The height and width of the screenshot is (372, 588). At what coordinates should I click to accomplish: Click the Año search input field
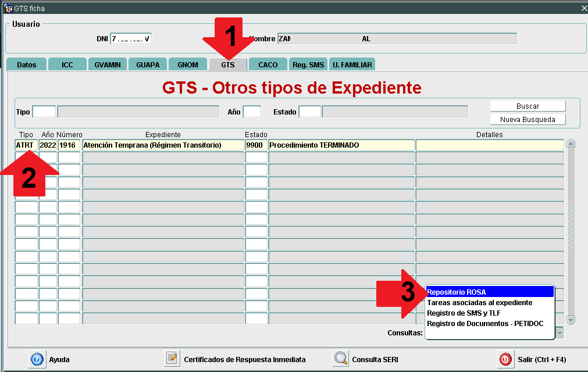point(252,112)
